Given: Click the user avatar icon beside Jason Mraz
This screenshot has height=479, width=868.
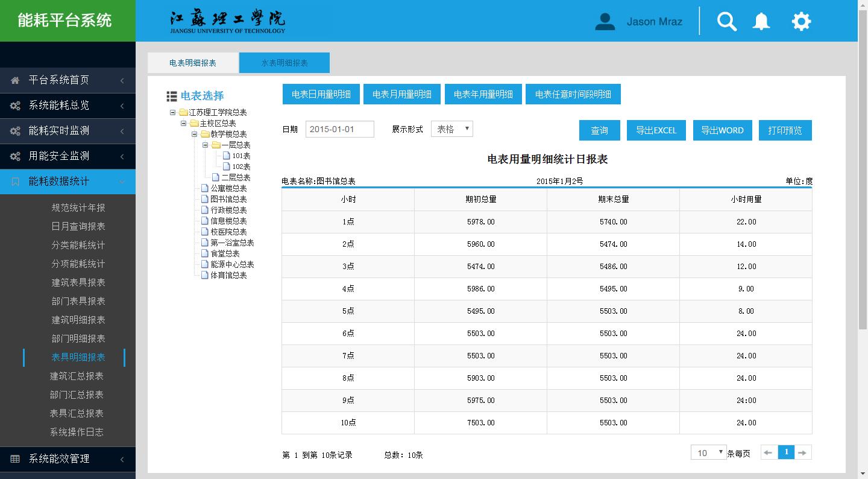Looking at the screenshot, I should coord(605,22).
